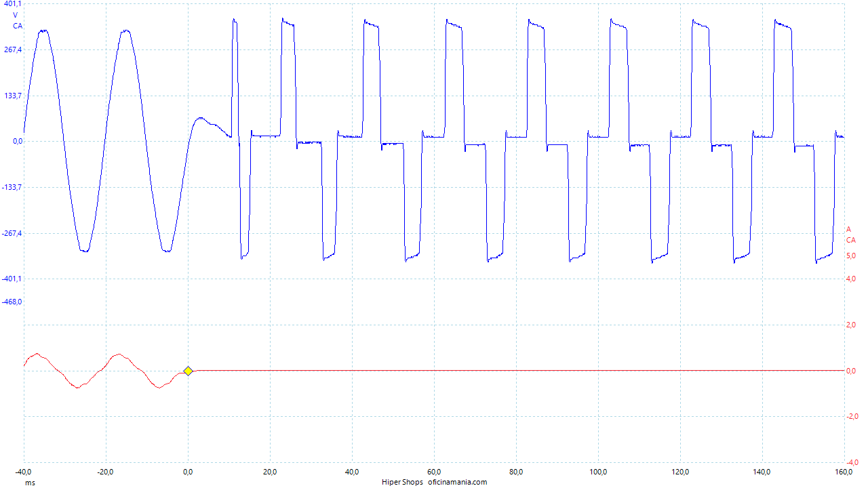Click the 40,0 time axis label
Viewport: 868px width, 488px height.
pyautogui.click(x=352, y=472)
